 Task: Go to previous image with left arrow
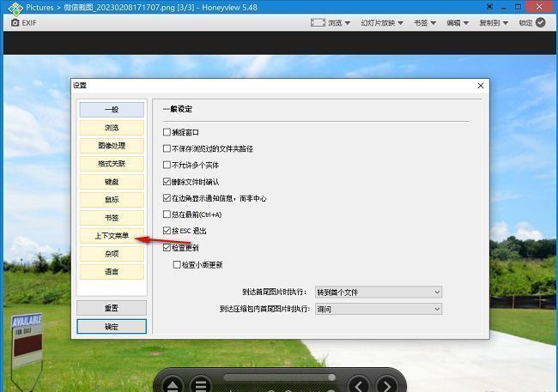(x=359, y=385)
